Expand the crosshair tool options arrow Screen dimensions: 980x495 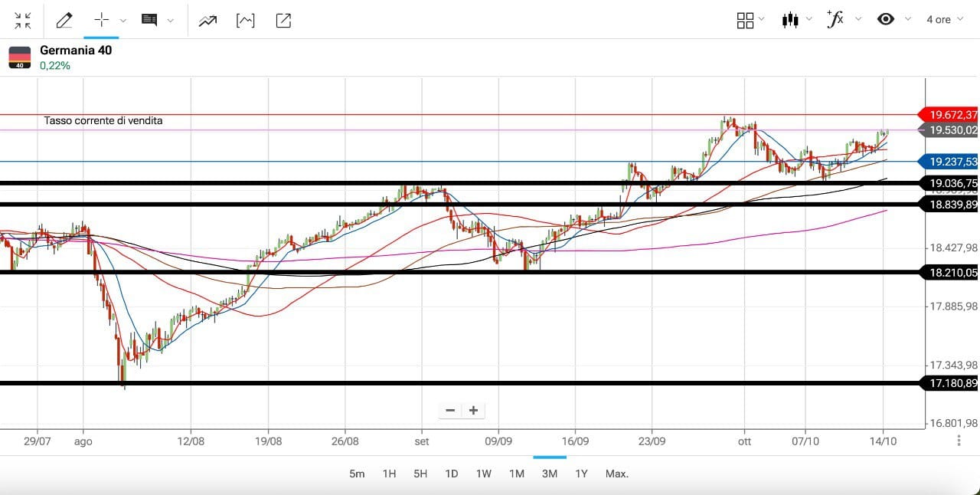[x=122, y=21]
